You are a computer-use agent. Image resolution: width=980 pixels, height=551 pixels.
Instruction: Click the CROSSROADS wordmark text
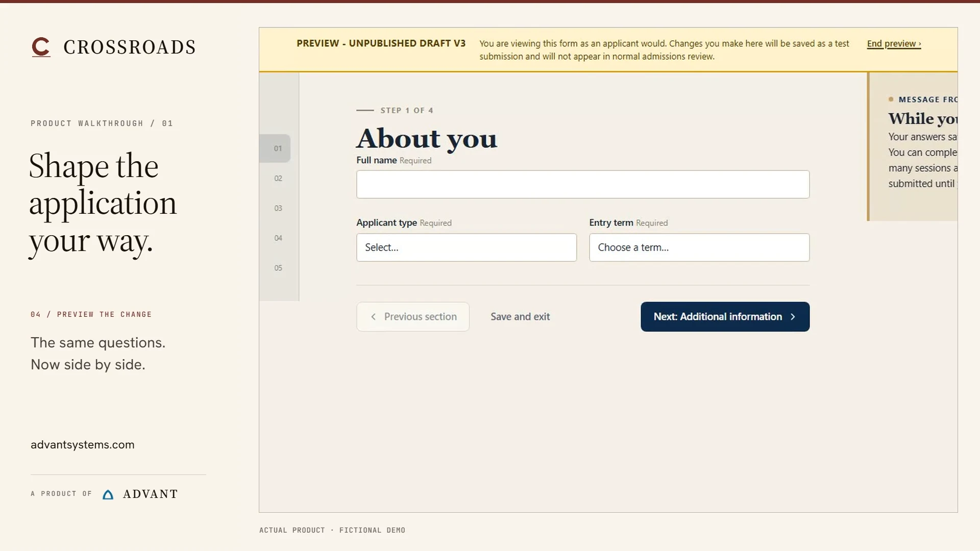[x=130, y=47]
